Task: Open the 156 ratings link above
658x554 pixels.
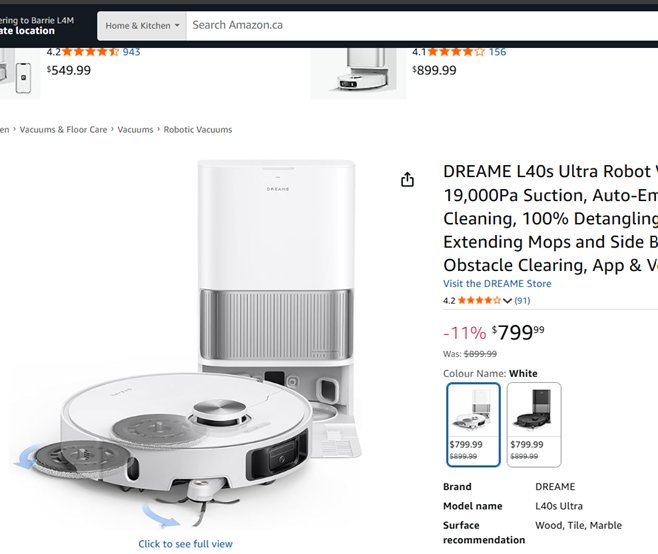Action: (497, 52)
